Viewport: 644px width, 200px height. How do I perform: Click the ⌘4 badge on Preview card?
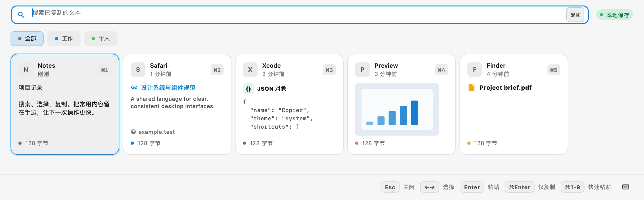click(x=441, y=70)
